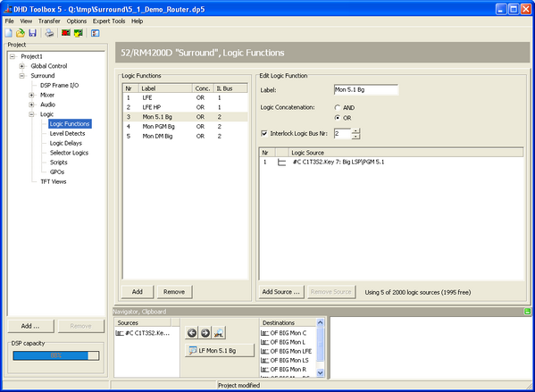
Task: Click the Destinations scrollbar down arrow
Action: (x=320, y=373)
